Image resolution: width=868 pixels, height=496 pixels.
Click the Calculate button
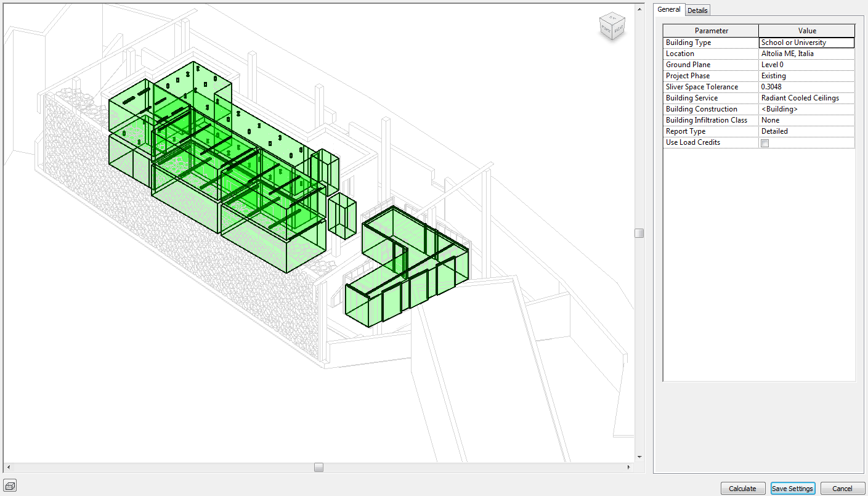(x=743, y=489)
